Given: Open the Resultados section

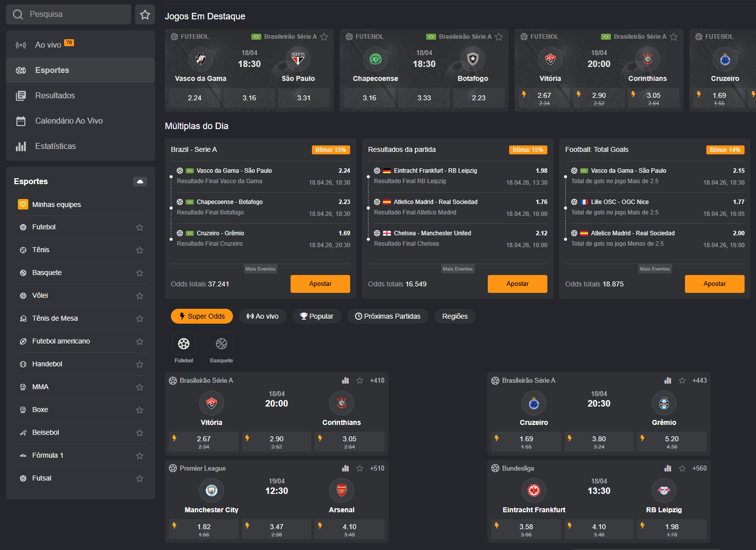Looking at the screenshot, I should click(55, 95).
